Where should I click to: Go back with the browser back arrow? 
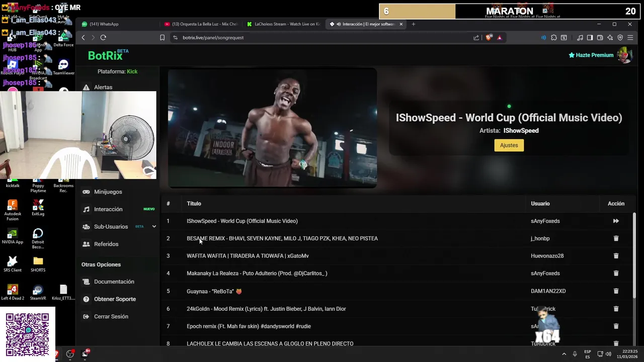[84, 38]
